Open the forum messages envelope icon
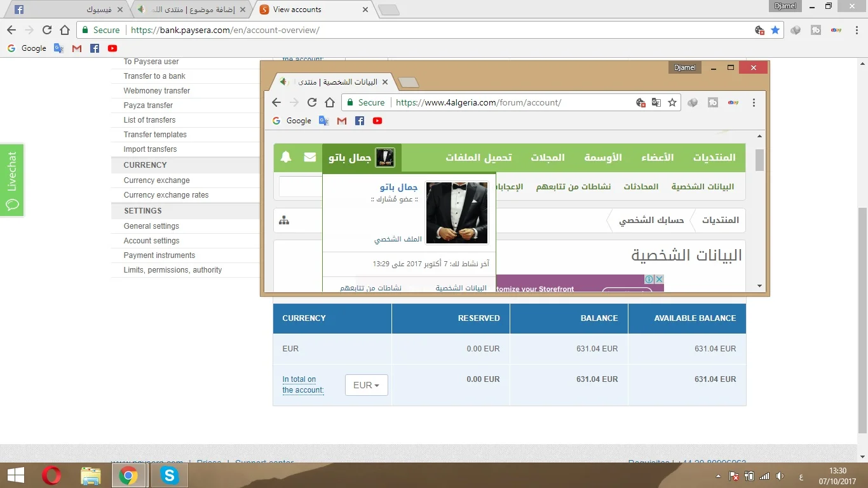The image size is (868, 488). pos(310,157)
